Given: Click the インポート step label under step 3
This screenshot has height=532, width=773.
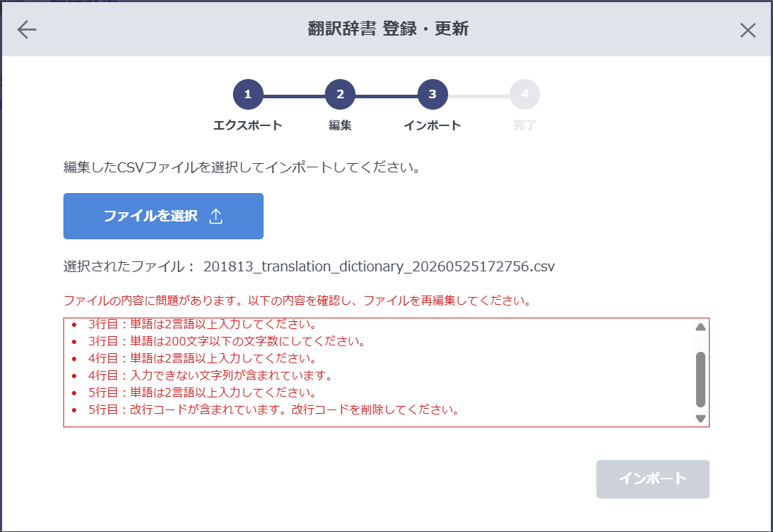Looking at the screenshot, I should (432, 125).
